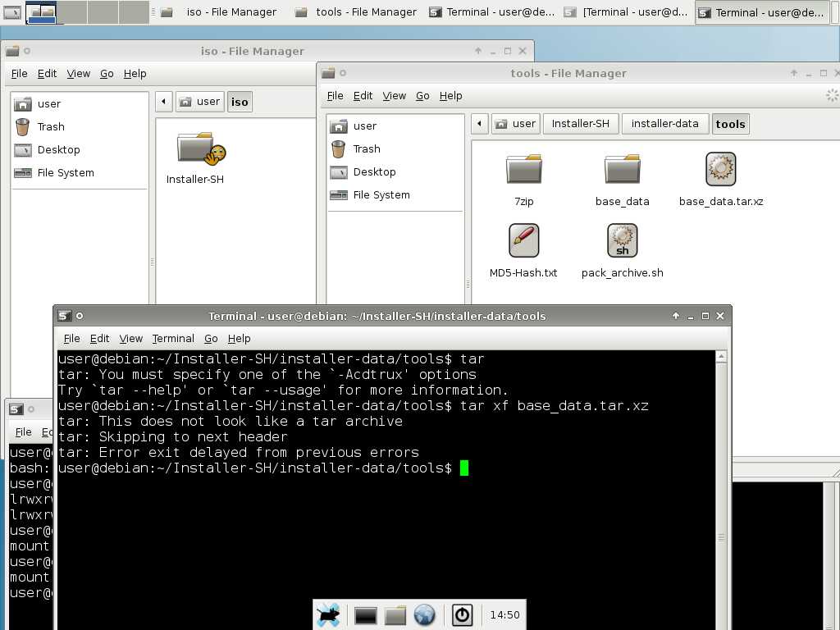Launch the web browser from bottom panel
Viewport: 840px width, 630px height.
click(x=424, y=614)
